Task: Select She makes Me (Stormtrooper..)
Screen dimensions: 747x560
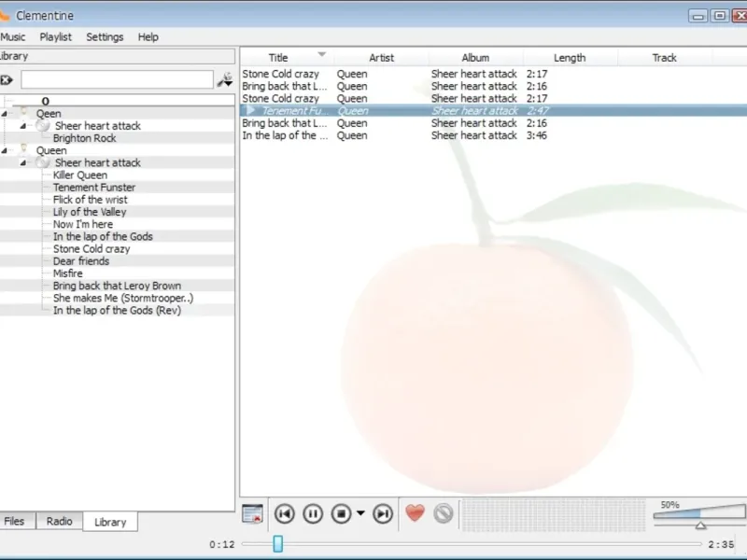Action: point(123,298)
